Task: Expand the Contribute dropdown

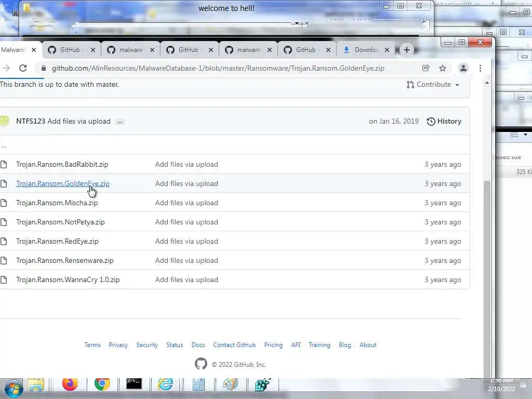Action: click(433, 85)
